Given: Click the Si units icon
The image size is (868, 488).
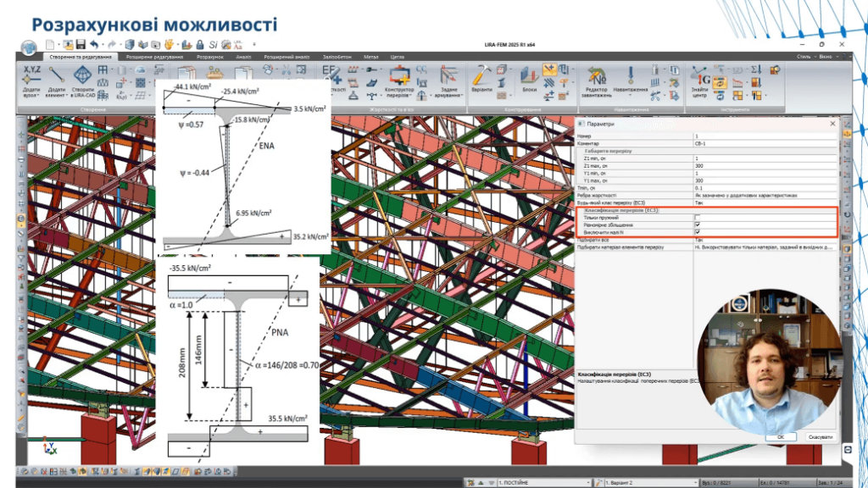Looking at the screenshot, I should (213, 45).
